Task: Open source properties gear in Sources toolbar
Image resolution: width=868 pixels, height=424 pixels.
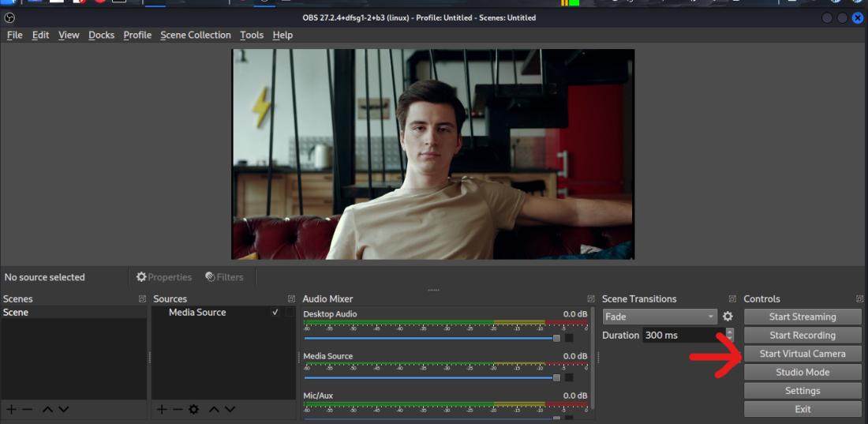Action: pyautogui.click(x=193, y=409)
